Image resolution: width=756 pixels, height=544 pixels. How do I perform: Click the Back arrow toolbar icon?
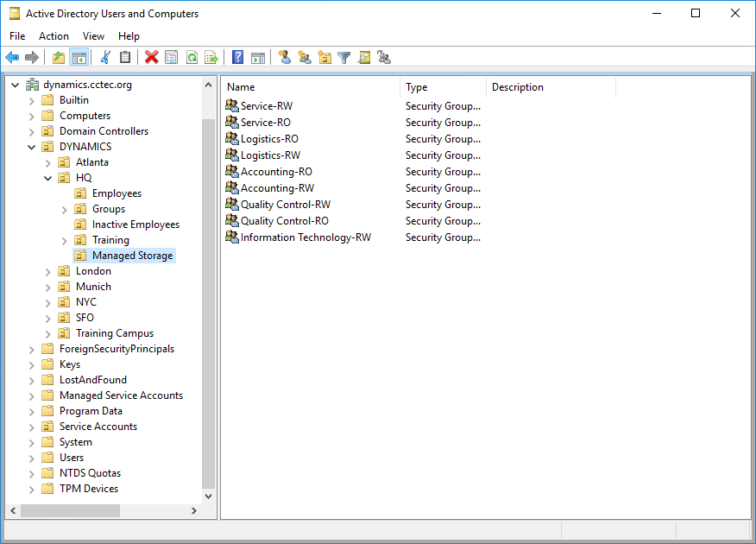coord(12,58)
